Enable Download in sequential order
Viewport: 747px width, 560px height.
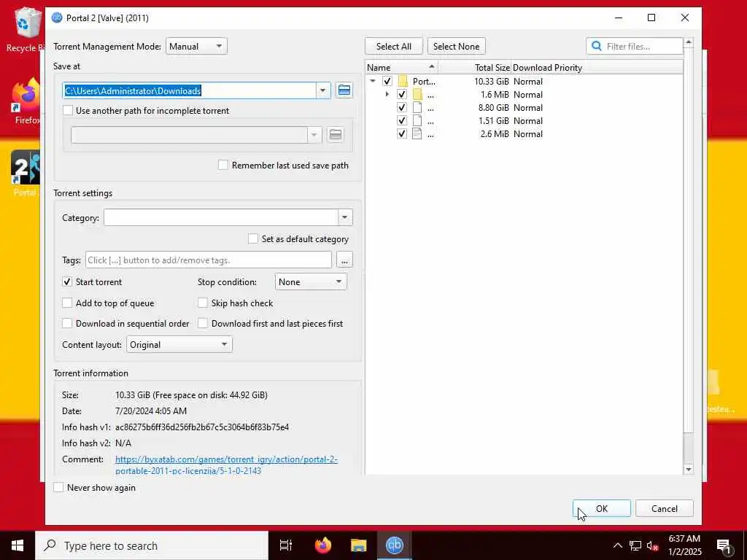(67, 323)
